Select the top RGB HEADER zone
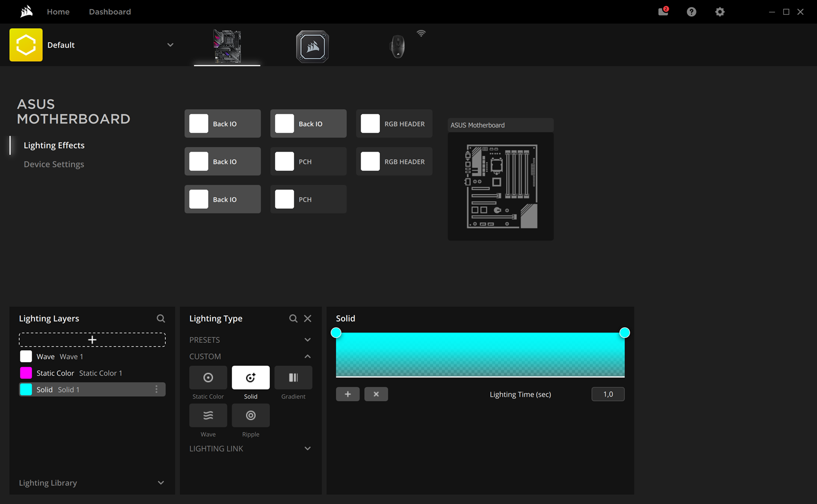817x504 pixels. click(x=394, y=123)
